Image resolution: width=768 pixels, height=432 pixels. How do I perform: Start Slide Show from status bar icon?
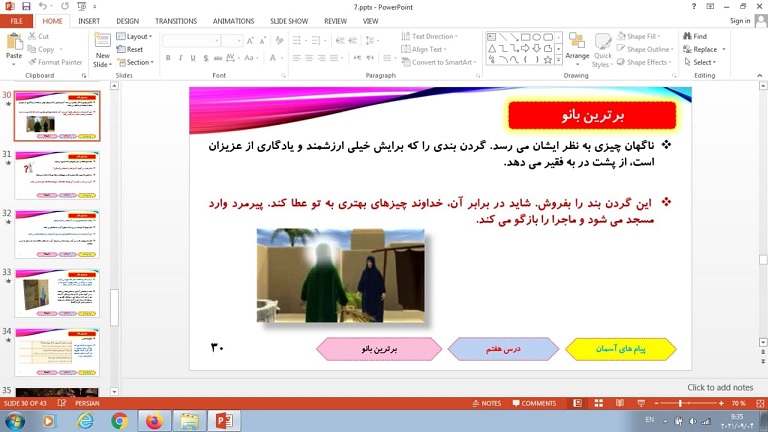coord(643,403)
